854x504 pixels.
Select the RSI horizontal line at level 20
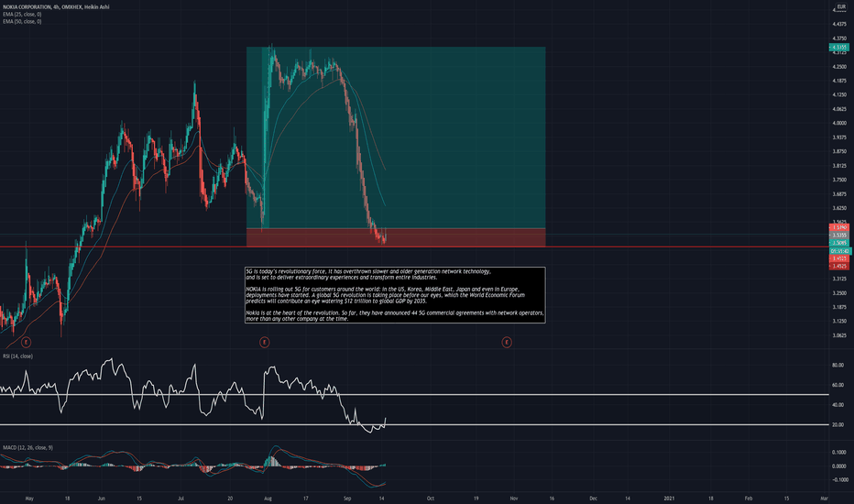tap(414, 424)
